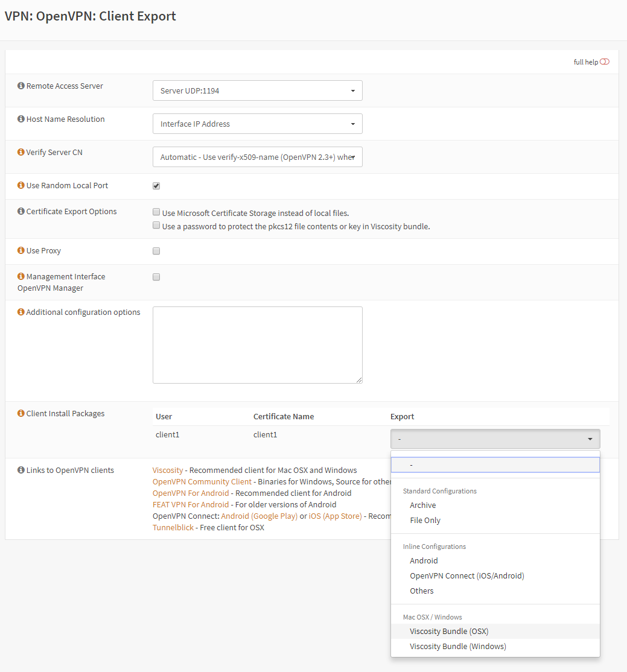Open the Verify Server CN Automatic dropdown
Image resolution: width=627 pixels, height=672 pixels.
tap(257, 157)
